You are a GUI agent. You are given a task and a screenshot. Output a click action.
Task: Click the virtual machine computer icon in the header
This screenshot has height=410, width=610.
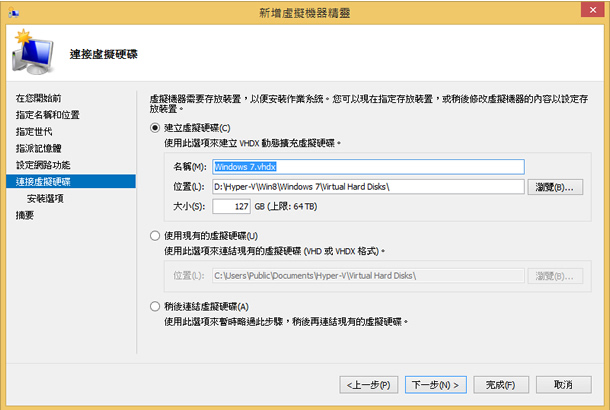[x=33, y=52]
